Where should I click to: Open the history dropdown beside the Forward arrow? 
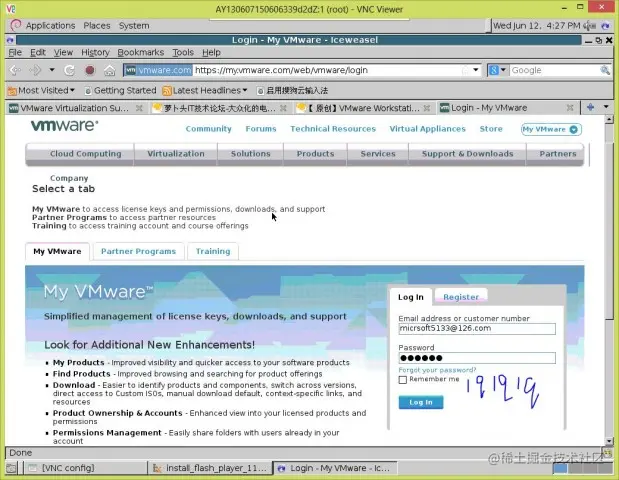[x=52, y=70]
